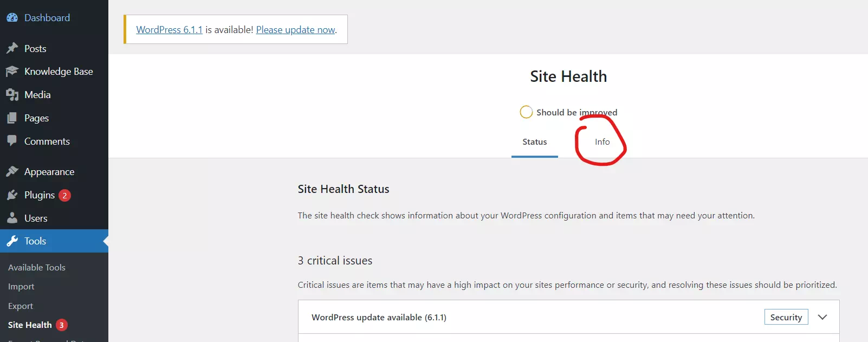Open the Site Health submenu link
Screen dimensions: 868x342
[x=30, y=325]
